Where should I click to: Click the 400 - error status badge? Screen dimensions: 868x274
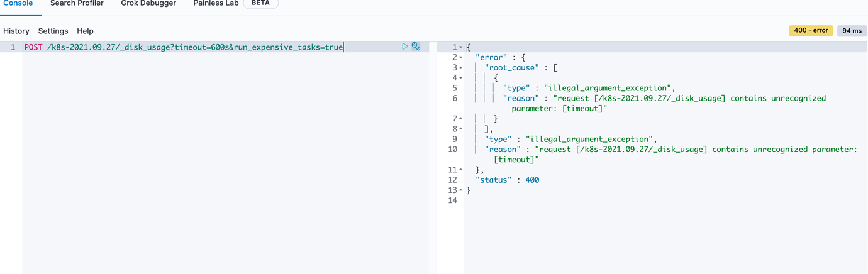(811, 30)
